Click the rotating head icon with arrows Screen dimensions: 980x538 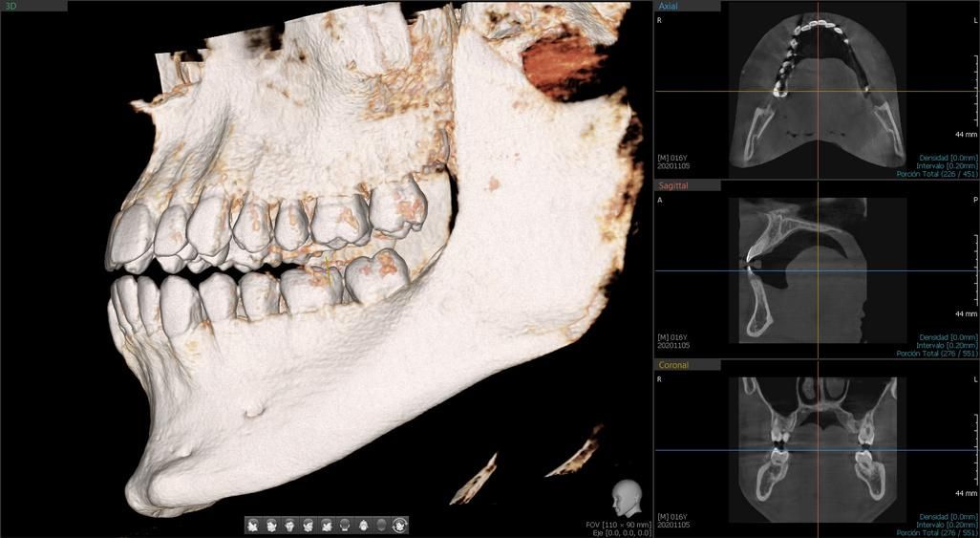(400, 525)
